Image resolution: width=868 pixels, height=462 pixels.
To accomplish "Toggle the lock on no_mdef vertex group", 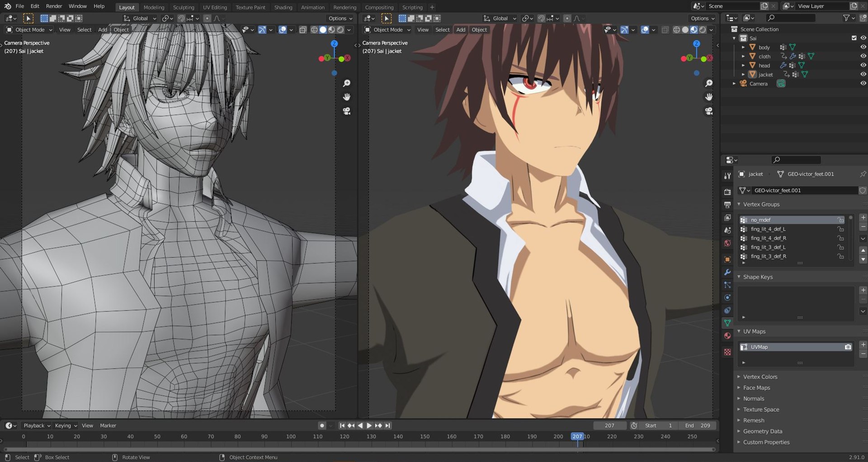I will [x=840, y=220].
